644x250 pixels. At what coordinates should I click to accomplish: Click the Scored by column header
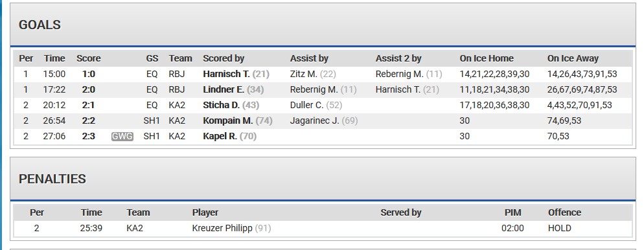tap(224, 59)
